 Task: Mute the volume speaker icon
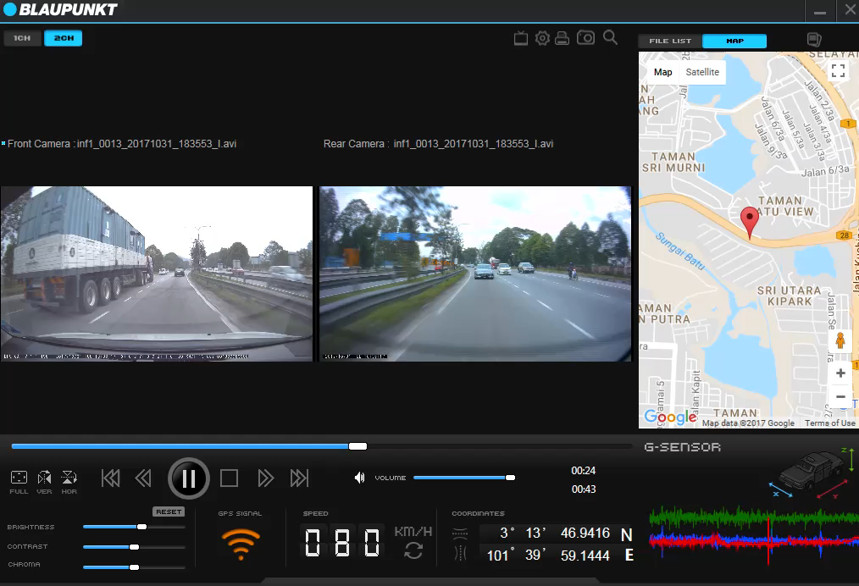(x=360, y=478)
